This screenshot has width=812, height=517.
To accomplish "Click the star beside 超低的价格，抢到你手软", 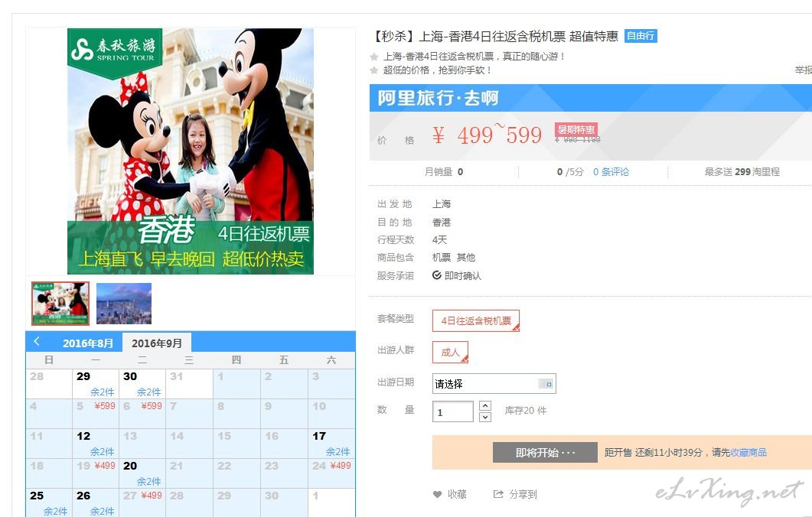I will tap(374, 70).
